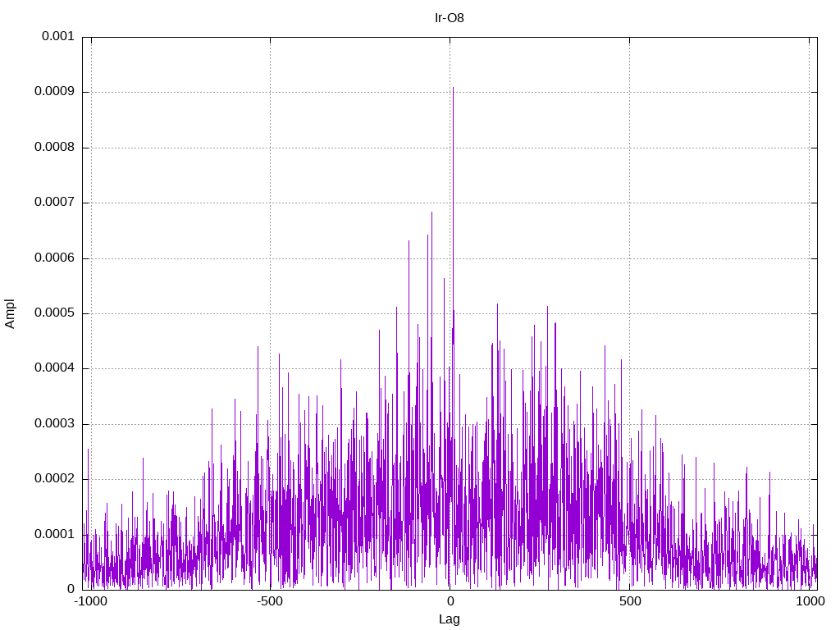The width and height of the screenshot is (840, 630).
Task: Click the x-axis value -500
Action: click(x=270, y=601)
